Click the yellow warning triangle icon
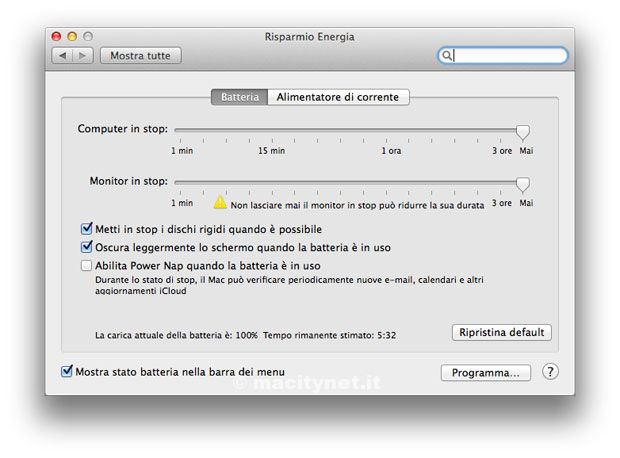The width and height of the screenshot is (620, 458). click(x=220, y=202)
